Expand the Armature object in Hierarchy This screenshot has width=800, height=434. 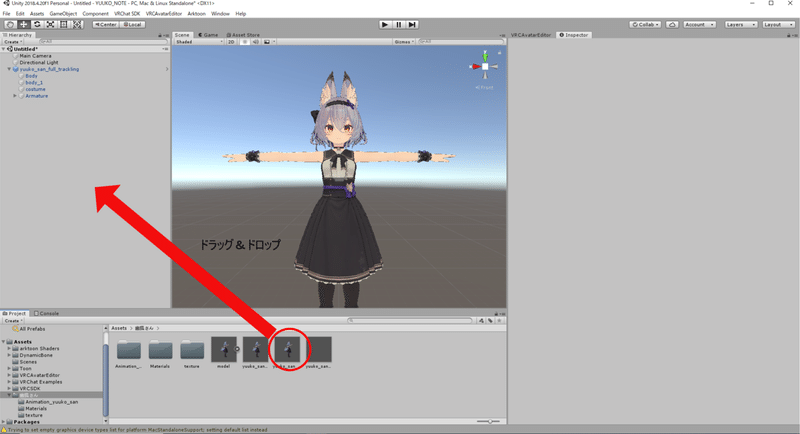[x=15, y=96]
